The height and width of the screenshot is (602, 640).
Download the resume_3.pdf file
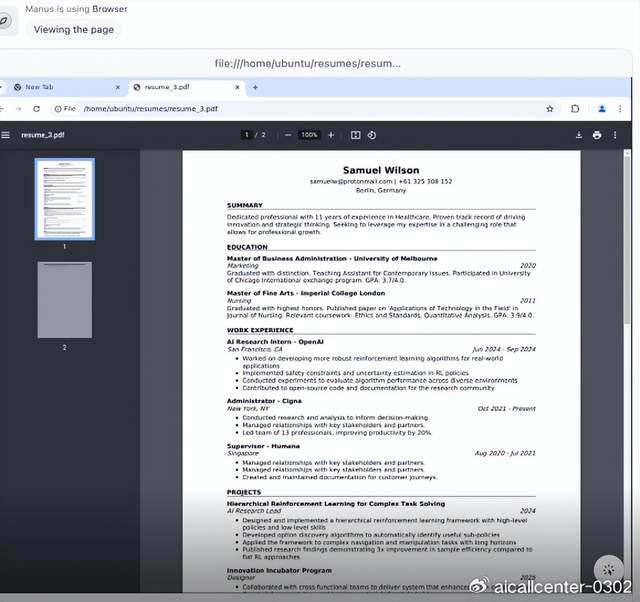579,135
